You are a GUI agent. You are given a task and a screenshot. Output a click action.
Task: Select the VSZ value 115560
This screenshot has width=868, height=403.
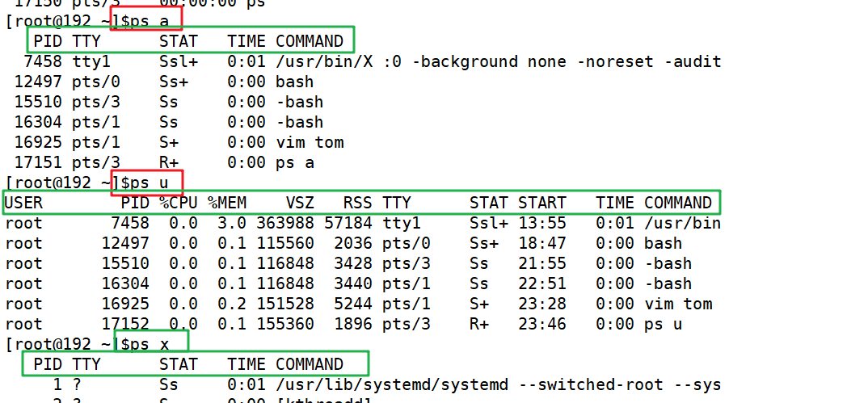point(285,243)
